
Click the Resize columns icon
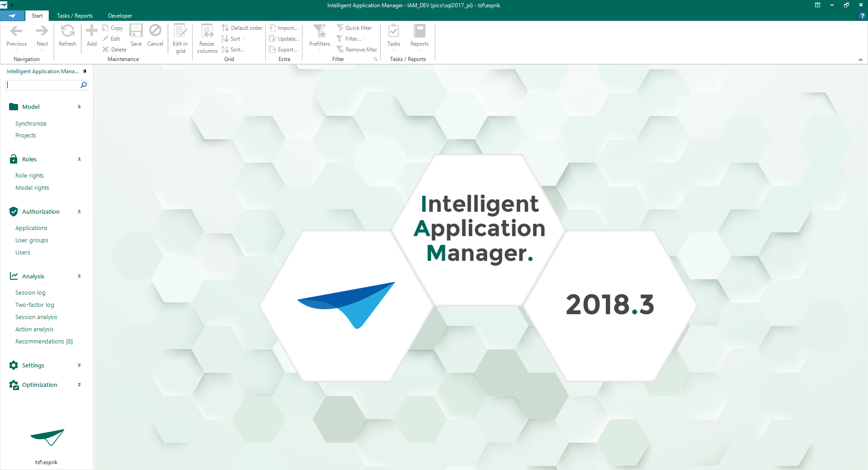pos(207,31)
